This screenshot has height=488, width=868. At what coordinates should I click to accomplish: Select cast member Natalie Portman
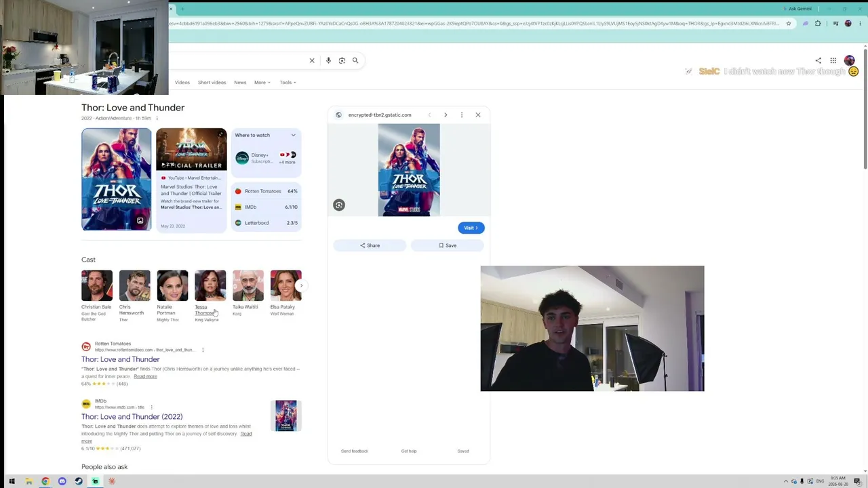pos(172,296)
